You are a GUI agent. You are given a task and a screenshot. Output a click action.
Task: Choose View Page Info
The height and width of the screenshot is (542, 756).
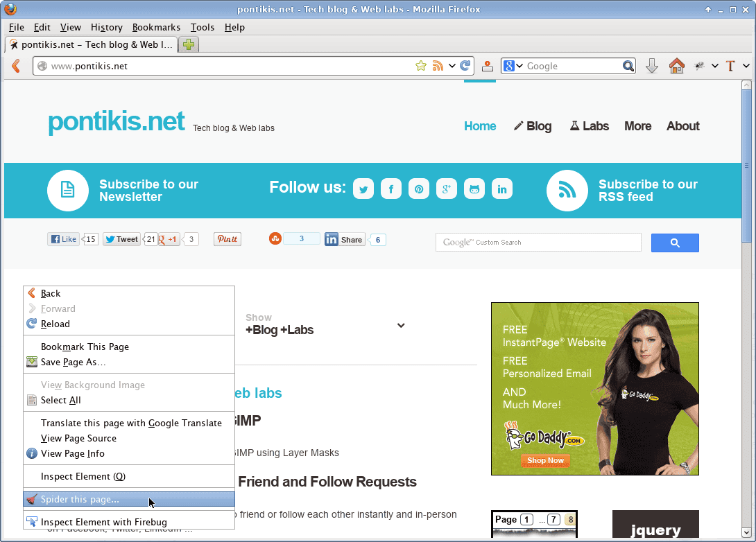[x=129, y=454]
